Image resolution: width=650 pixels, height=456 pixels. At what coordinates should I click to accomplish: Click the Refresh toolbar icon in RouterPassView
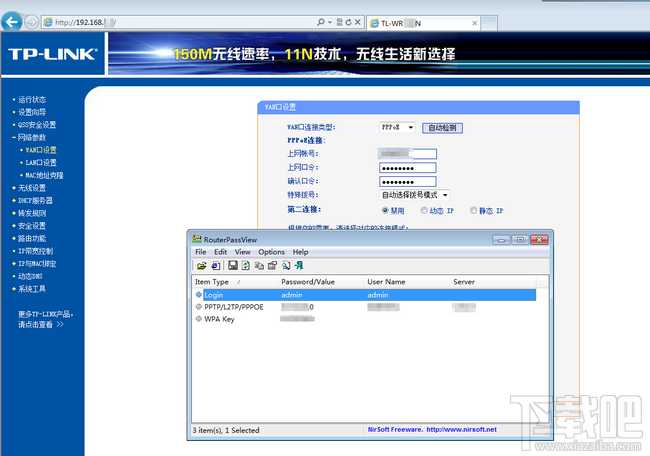(245, 265)
